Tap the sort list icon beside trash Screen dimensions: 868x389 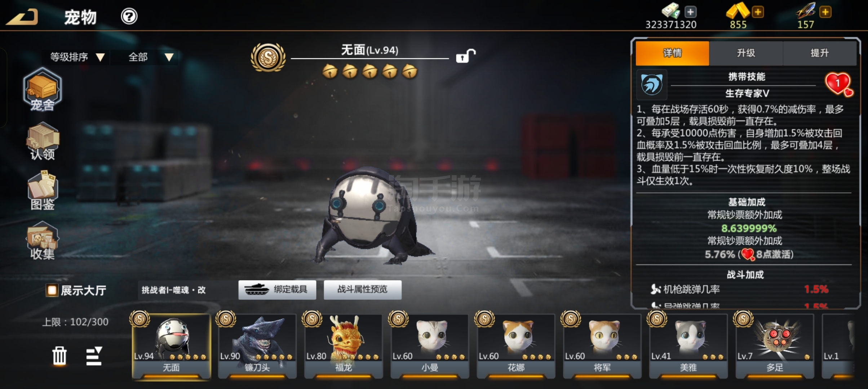tap(94, 356)
